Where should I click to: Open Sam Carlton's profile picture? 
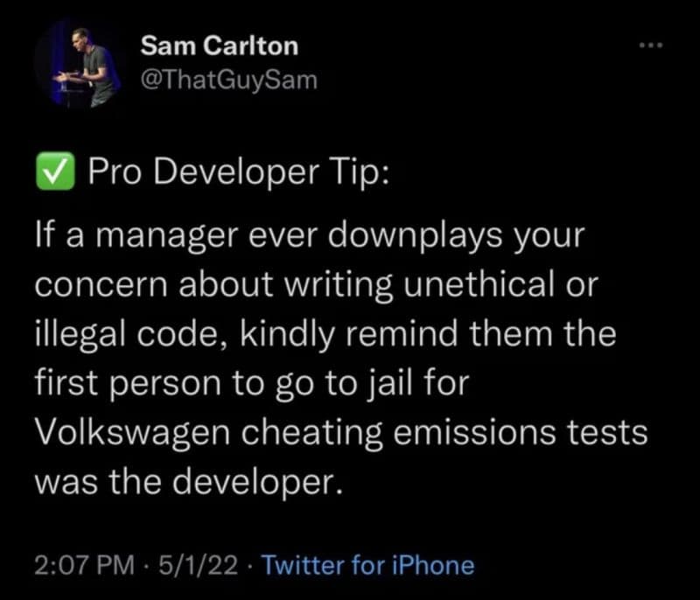point(78,64)
